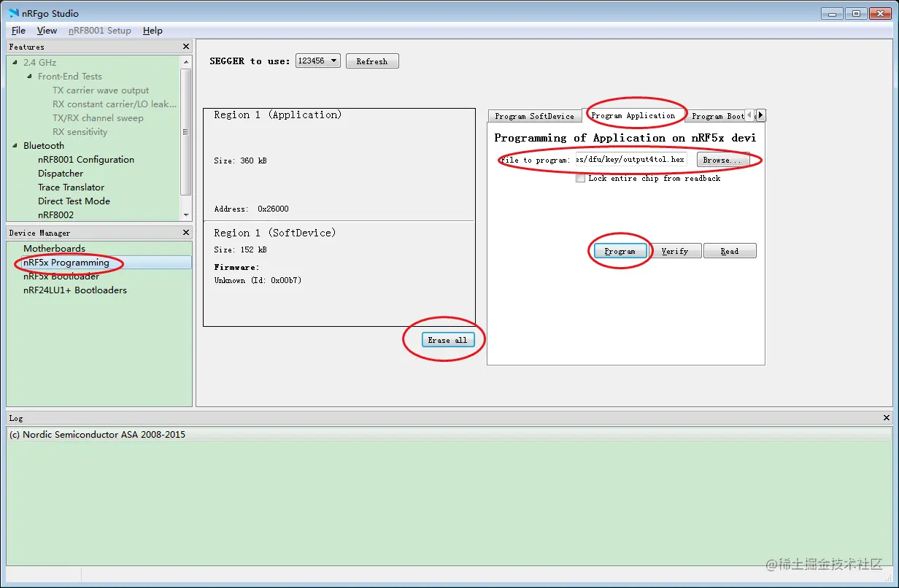This screenshot has width=899, height=588.
Task: Click the File to program path field
Action: [x=630, y=160]
